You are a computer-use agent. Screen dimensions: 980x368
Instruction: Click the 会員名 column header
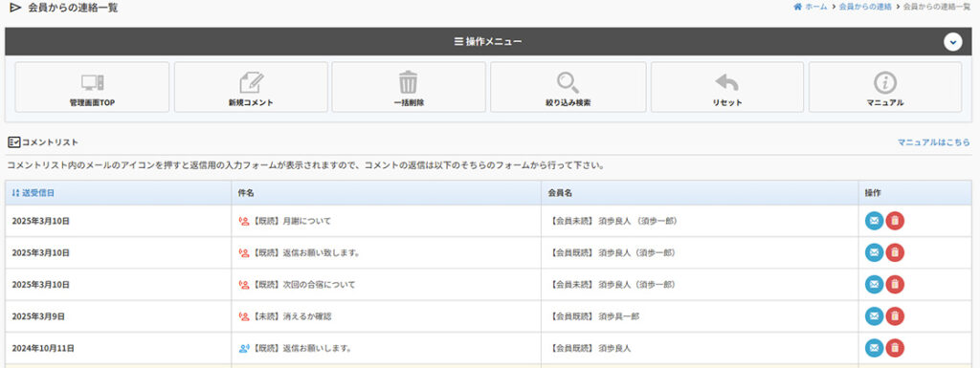[560, 193]
